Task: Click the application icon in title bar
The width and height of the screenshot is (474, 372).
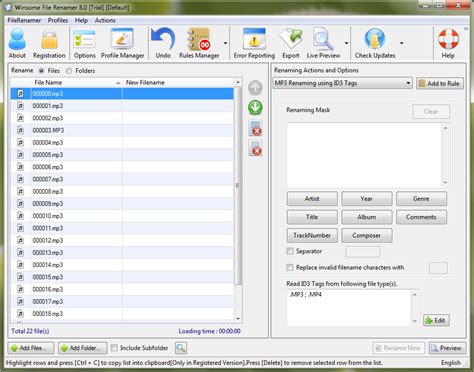Action: (x=8, y=7)
